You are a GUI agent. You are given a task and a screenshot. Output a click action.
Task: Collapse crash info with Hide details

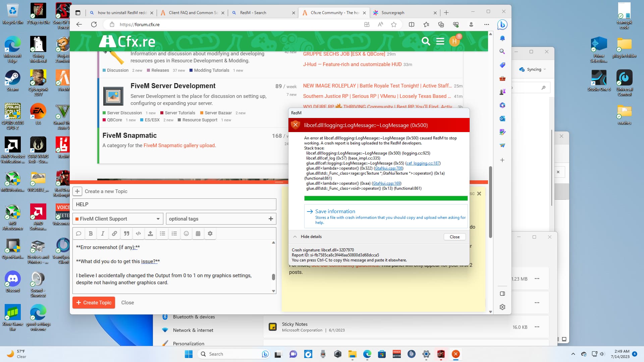(x=307, y=237)
